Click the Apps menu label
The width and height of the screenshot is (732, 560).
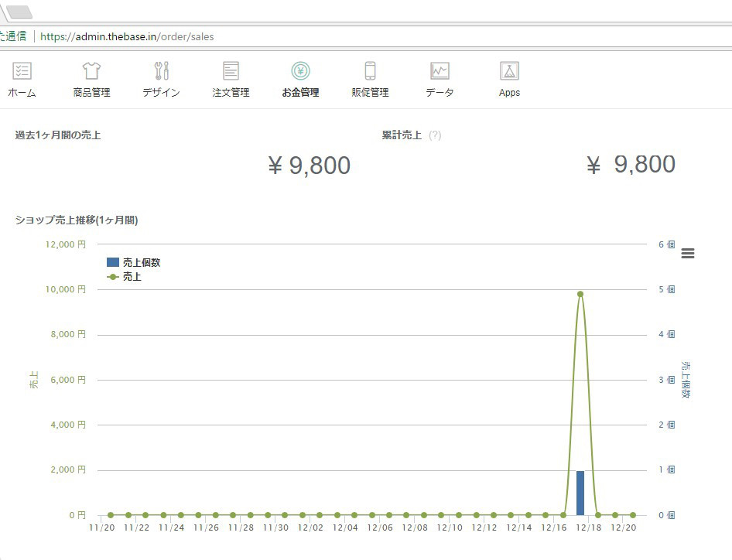click(509, 93)
